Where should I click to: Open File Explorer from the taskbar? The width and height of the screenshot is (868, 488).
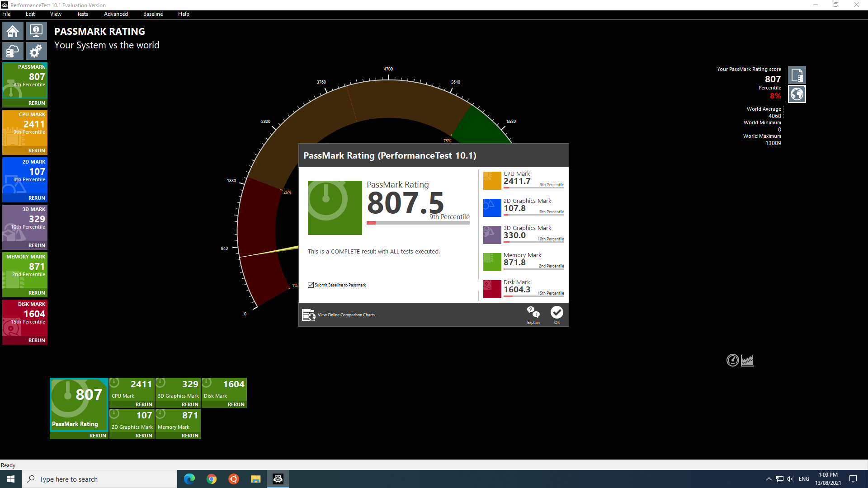click(256, 479)
